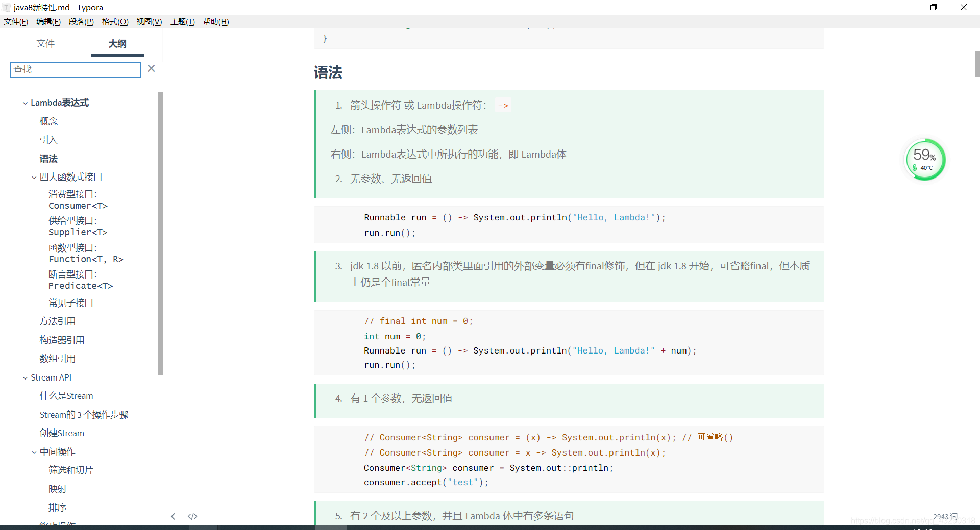Collapse the 四大函数式接口 outline section

[34, 178]
